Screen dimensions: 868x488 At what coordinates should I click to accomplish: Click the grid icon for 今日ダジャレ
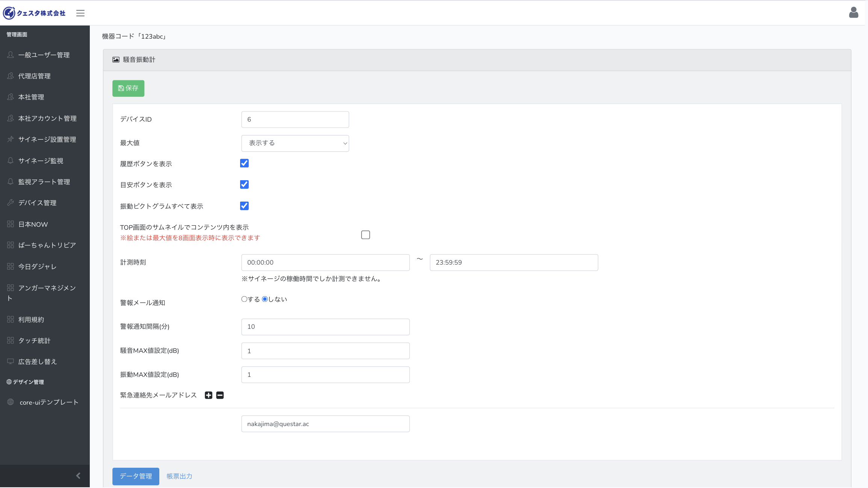[11, 267]
